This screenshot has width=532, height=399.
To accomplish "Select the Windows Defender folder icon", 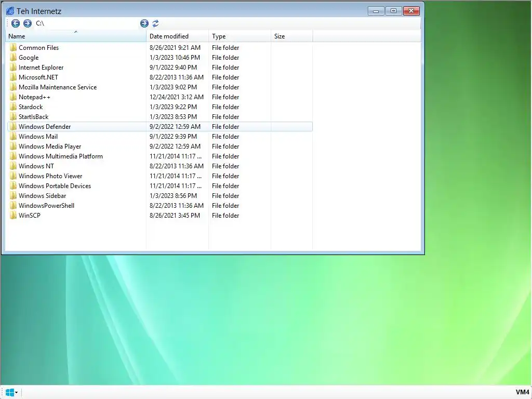I will click(x=13, y=126).
